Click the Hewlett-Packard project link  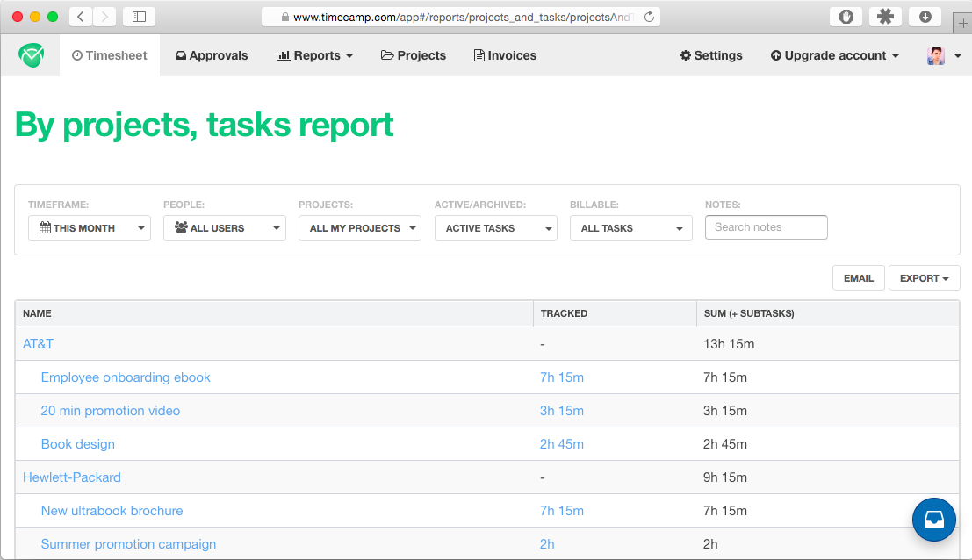[72, 477]
